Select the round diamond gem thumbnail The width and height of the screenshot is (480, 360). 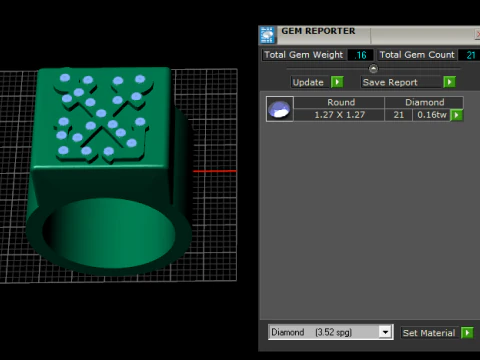click(280, 109)
